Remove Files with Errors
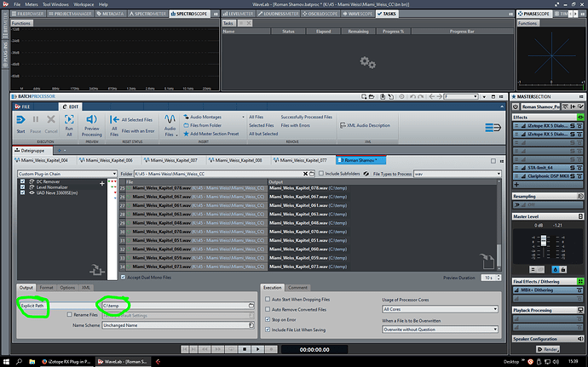The height and width of the screenshot is (367, 588). [x=295, y=125]
